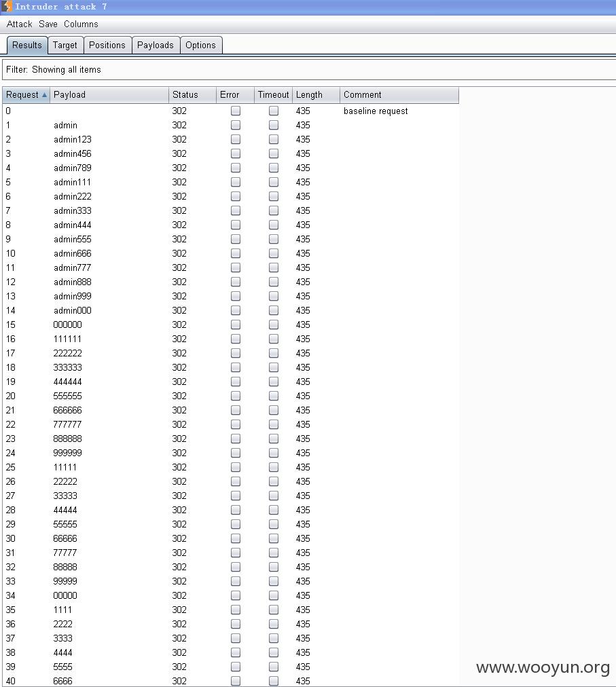Select payload 'admin999' row
This screenshot has height=687, width=616.
pos(73,296)
